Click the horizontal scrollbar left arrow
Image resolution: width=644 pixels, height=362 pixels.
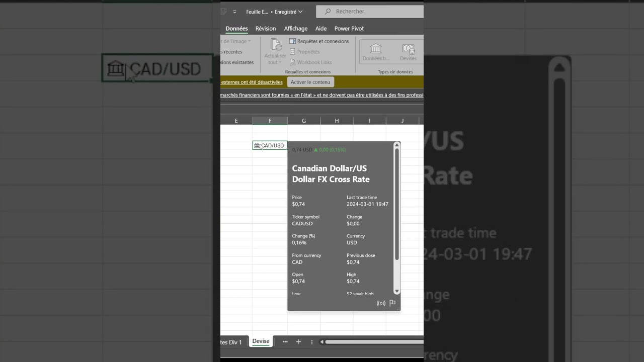[x=322, y=342]
